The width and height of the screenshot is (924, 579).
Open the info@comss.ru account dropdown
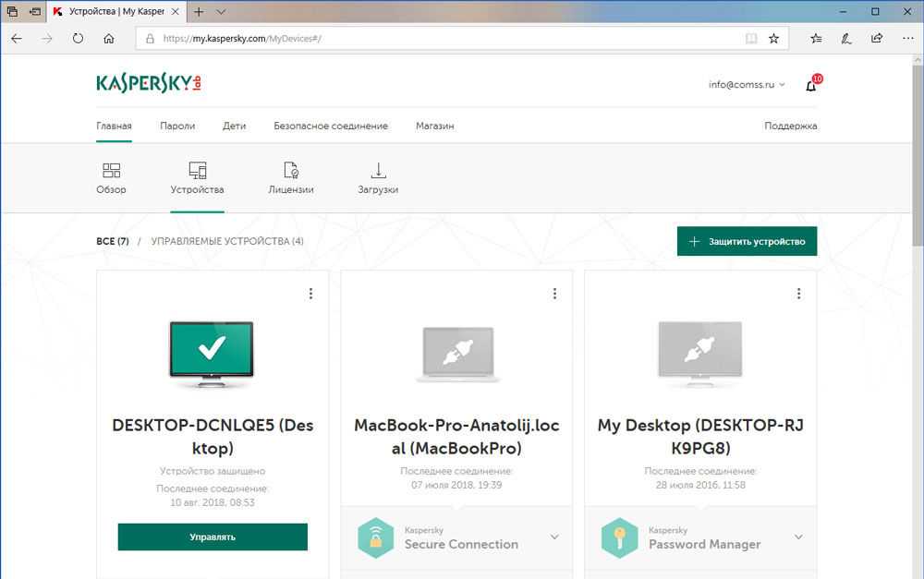pyautogui.click(x=747, y=85)
